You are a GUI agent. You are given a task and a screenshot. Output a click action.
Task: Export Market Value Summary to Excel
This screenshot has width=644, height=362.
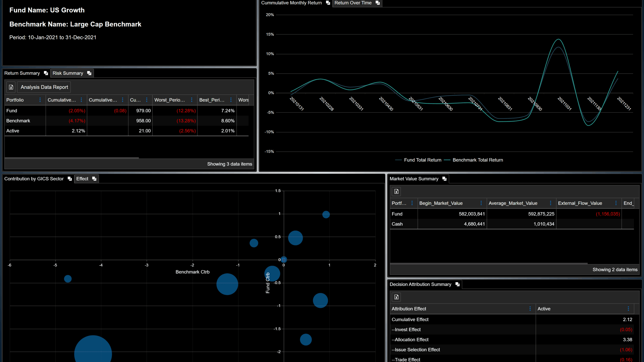coord(396,192)
